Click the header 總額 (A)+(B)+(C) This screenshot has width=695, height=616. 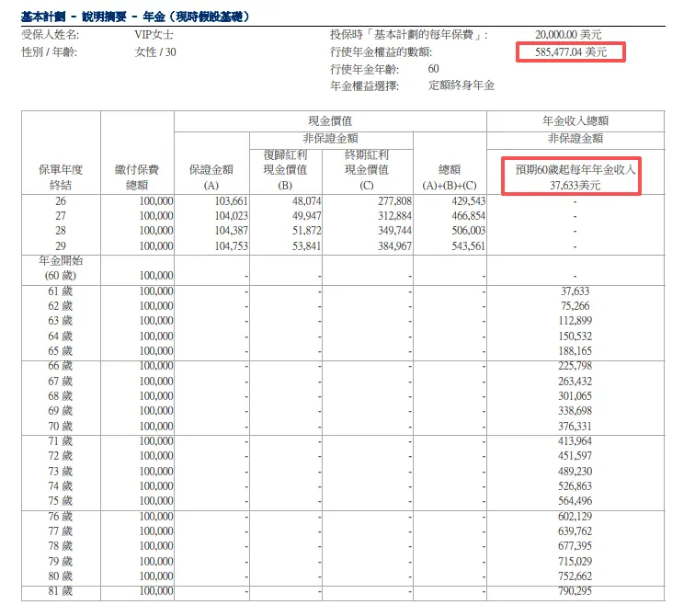[x=450, y=177]
